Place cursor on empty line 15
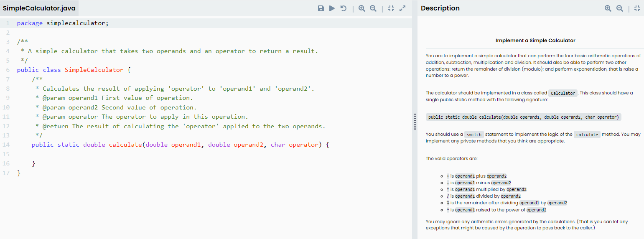The height and width of the screenshot is (239, 644). click(x=213, y=154)
